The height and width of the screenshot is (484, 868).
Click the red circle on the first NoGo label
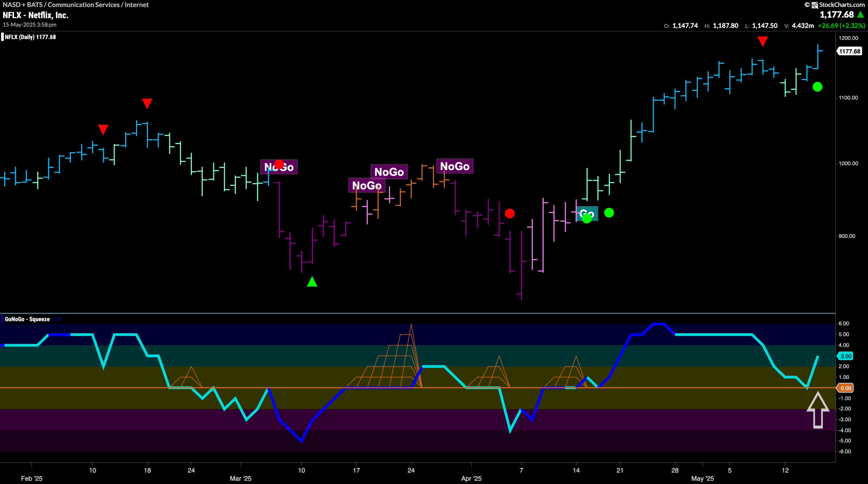(279, 164)
